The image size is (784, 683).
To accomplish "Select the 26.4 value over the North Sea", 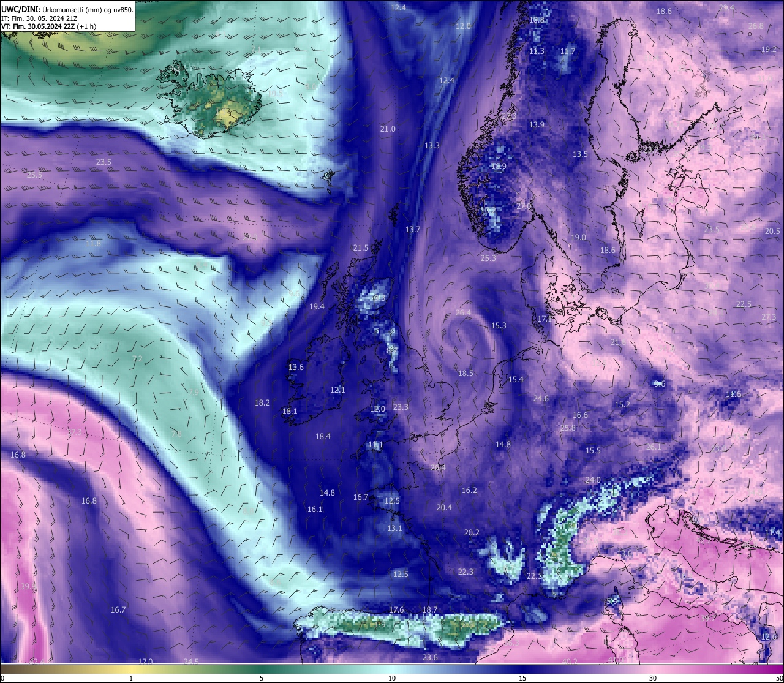I will point(463,312).
